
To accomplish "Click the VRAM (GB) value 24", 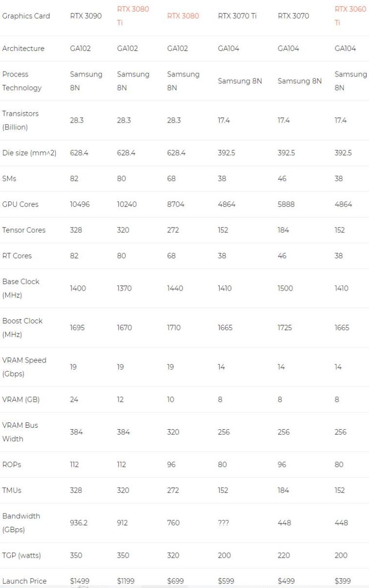I will pyautogui.click(x=74, y=399).
